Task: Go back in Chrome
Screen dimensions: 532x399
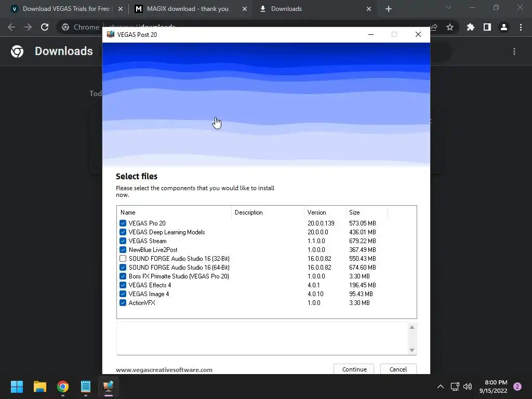Action: pyautogui.click(x=11, y=27)
